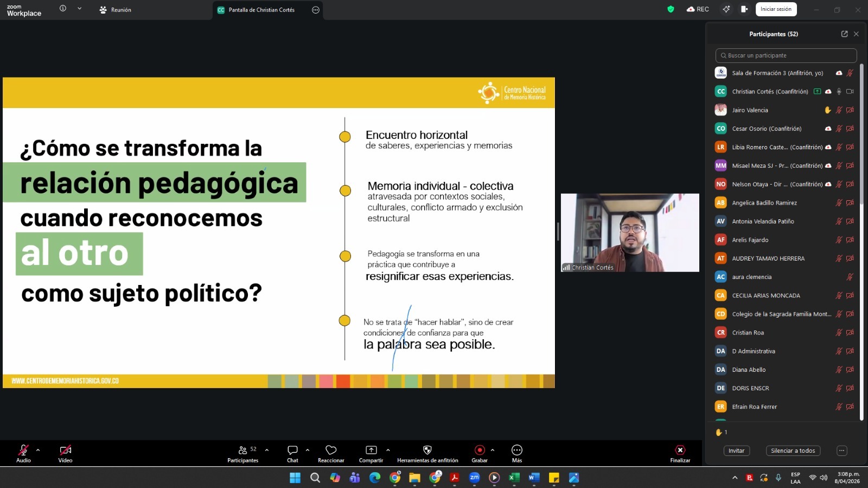The height and width of the screenshot is (488, 868).
Task: Click the Silenciar a todos button
Action: coord(793,451)
